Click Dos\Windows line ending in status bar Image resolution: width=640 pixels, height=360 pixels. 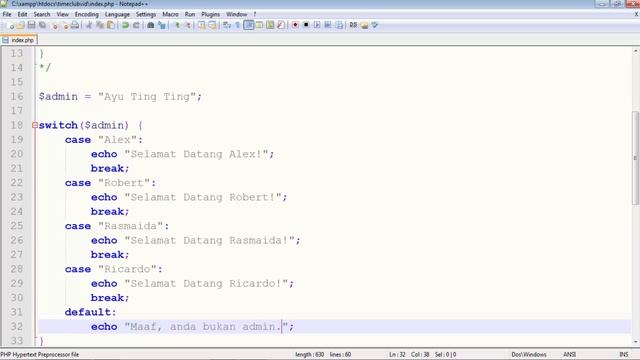[x=529, y=355]
